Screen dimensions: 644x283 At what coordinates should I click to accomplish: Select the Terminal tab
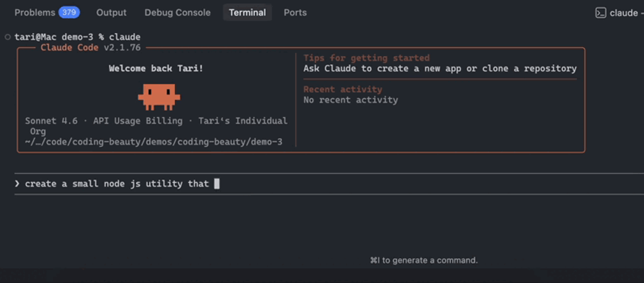(247, 12)
